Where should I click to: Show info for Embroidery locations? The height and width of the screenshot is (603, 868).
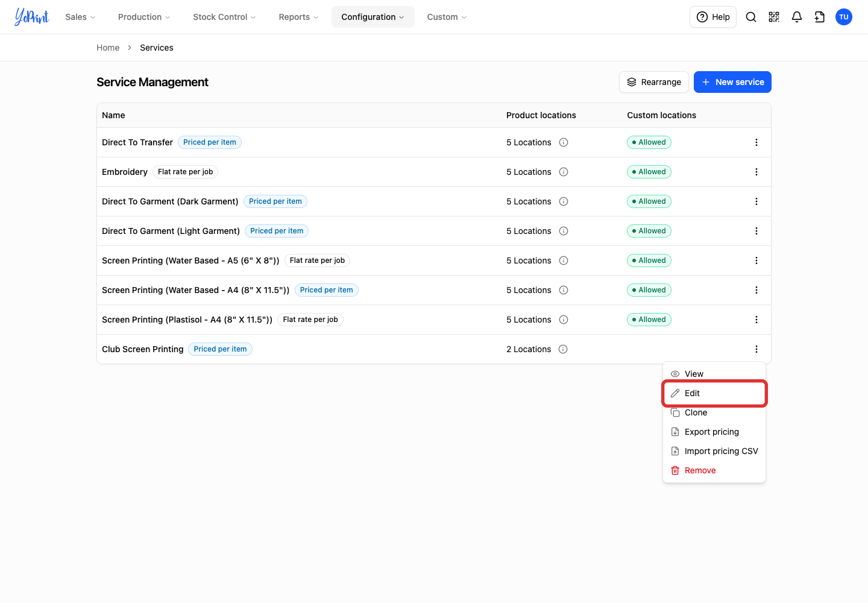[x=564, y=172]
